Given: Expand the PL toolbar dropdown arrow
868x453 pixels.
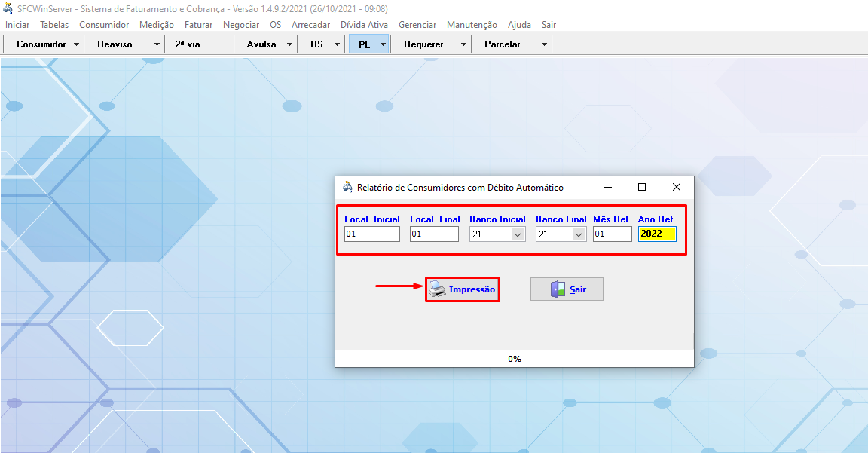Looking at the screenshot, I should pos(383,44).
